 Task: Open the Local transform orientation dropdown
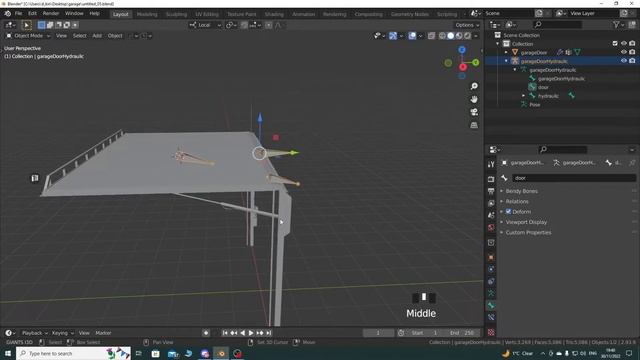coord(206,25)
